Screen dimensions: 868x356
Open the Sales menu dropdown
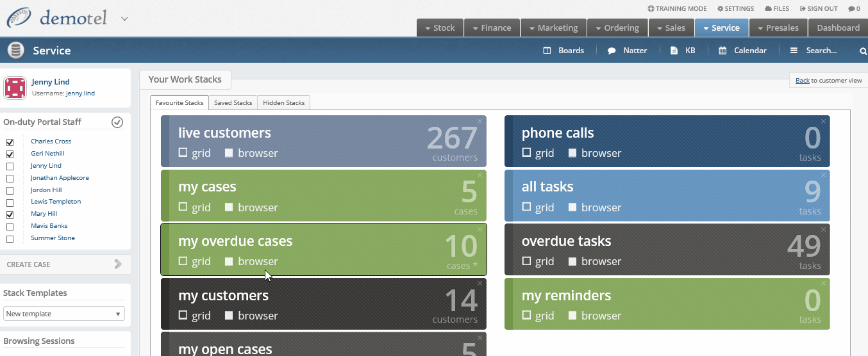pos(671,28)
